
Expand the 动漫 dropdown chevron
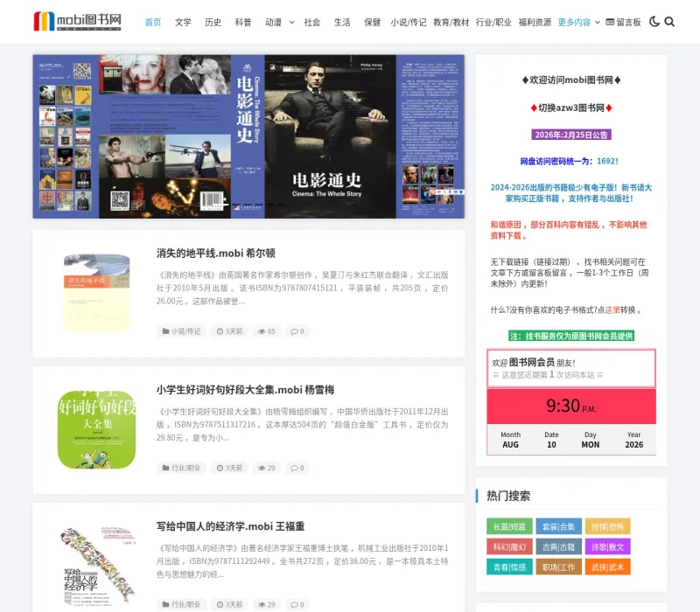click(291, 22)
